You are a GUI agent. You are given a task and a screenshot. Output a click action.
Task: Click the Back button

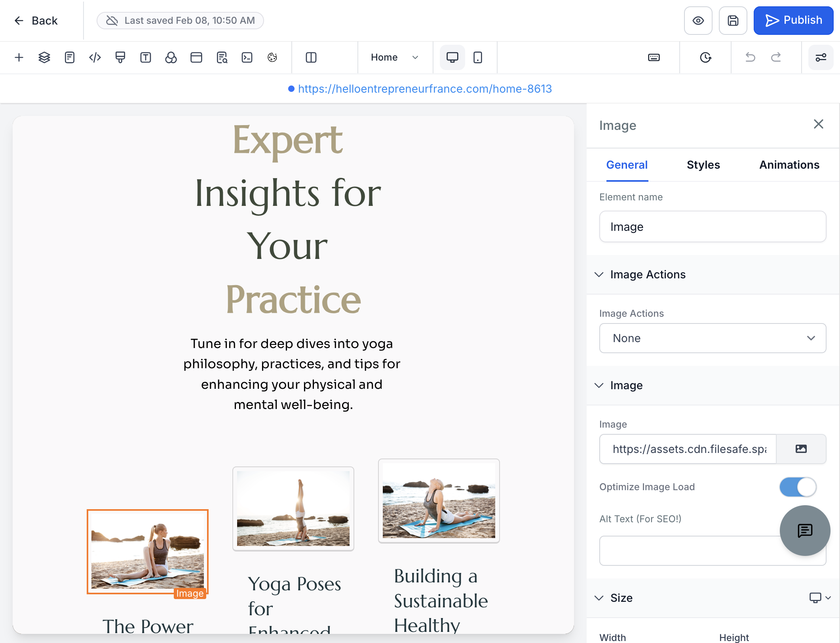(36, 21)
